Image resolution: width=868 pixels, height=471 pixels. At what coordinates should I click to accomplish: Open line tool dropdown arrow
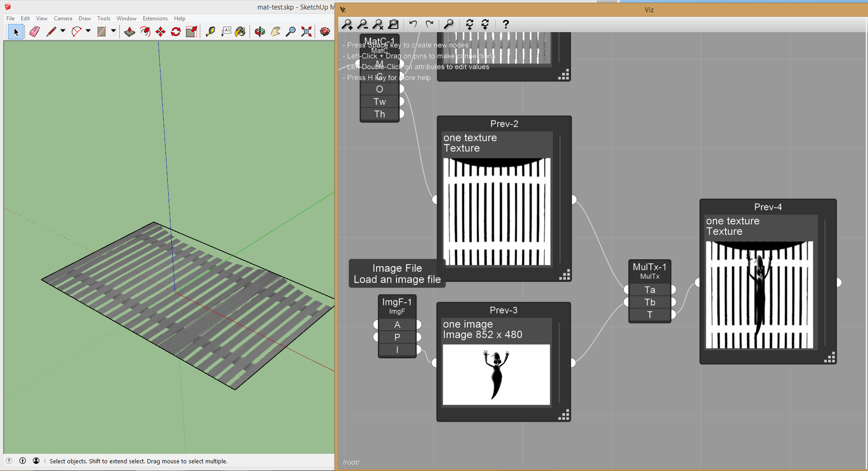coord(63,31)
